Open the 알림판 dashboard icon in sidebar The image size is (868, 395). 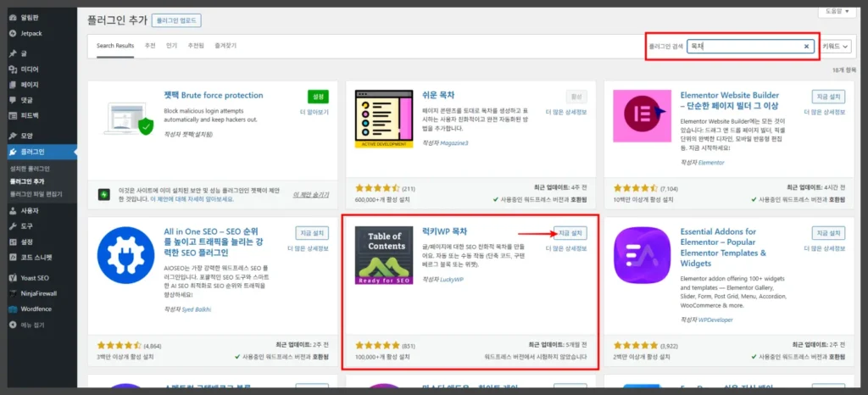coord(14,18)
